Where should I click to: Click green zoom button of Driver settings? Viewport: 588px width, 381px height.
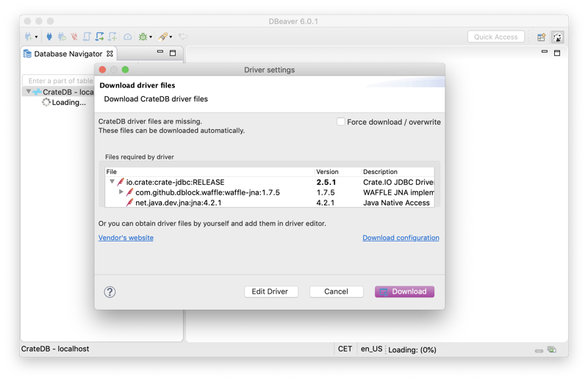(x=125, y=70)
